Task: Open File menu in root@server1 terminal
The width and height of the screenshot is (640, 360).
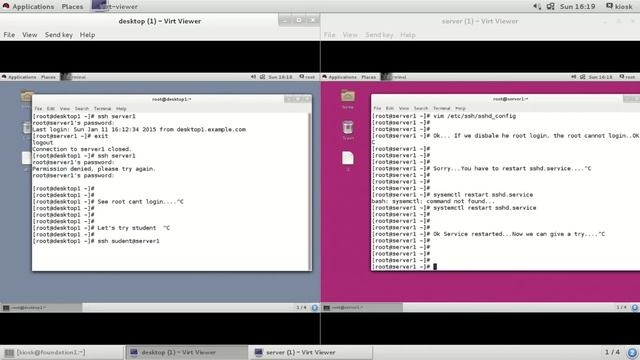Action: pos(377,108)
